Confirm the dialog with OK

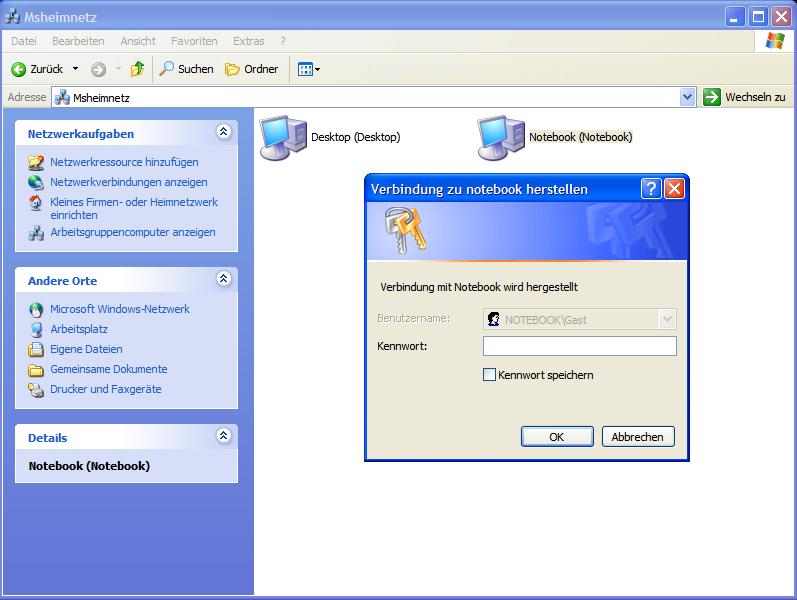tap(557, 437)
